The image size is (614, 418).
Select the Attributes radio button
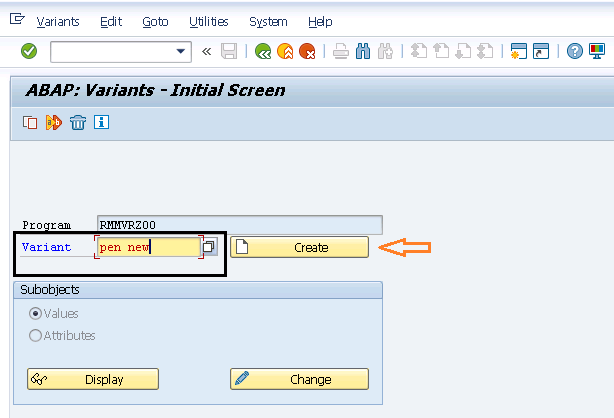click(x=35, y=336)
